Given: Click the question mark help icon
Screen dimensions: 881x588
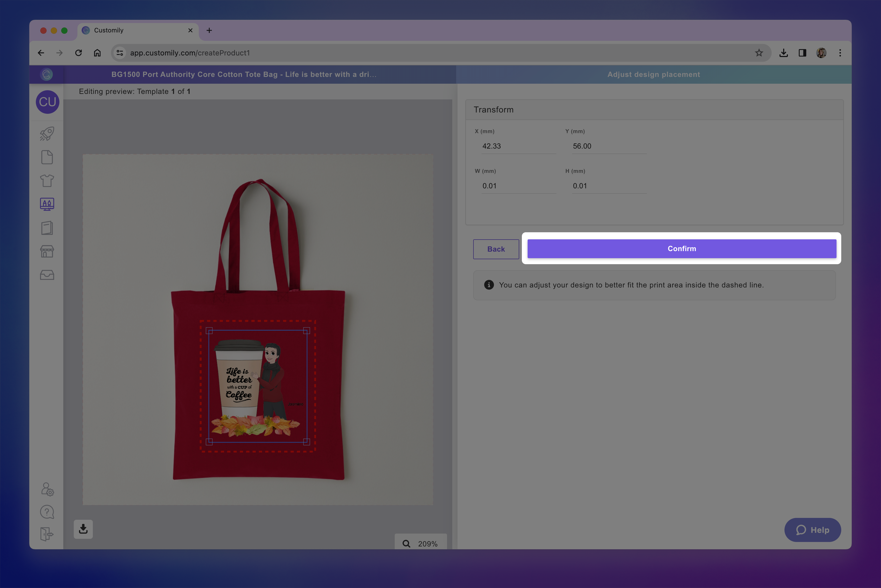Looking at the screenshot, I should (x=47, y=512).
